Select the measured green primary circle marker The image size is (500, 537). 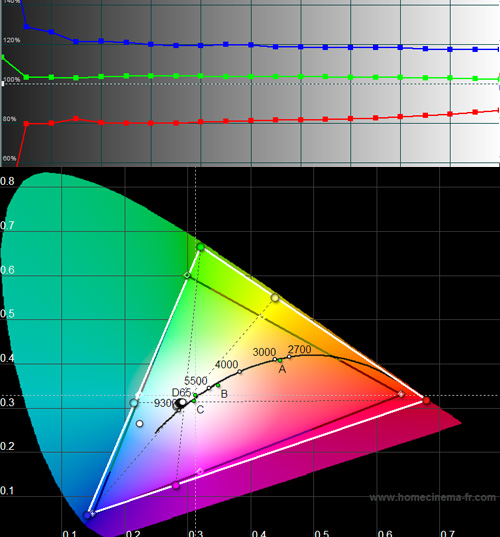click(x=200, y=247)
